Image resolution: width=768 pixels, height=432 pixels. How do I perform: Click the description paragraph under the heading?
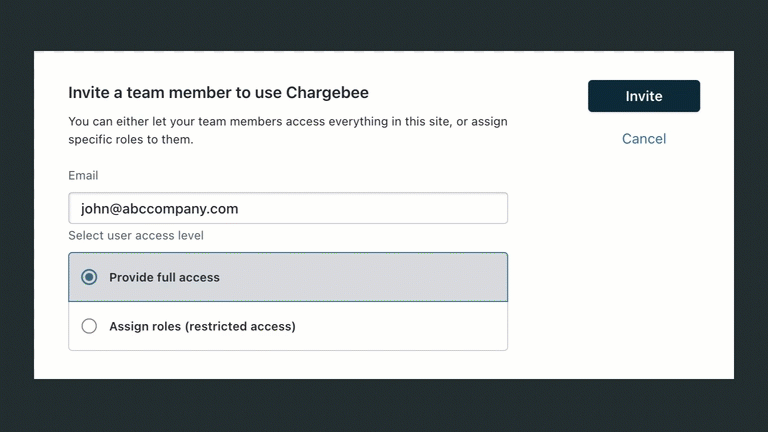(x=288, y=131)
